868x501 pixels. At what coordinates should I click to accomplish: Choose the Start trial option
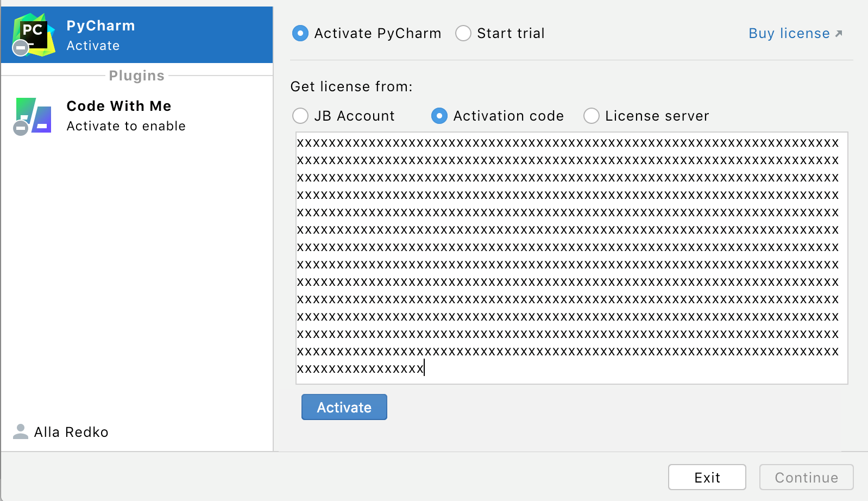[x=463, y=34]
